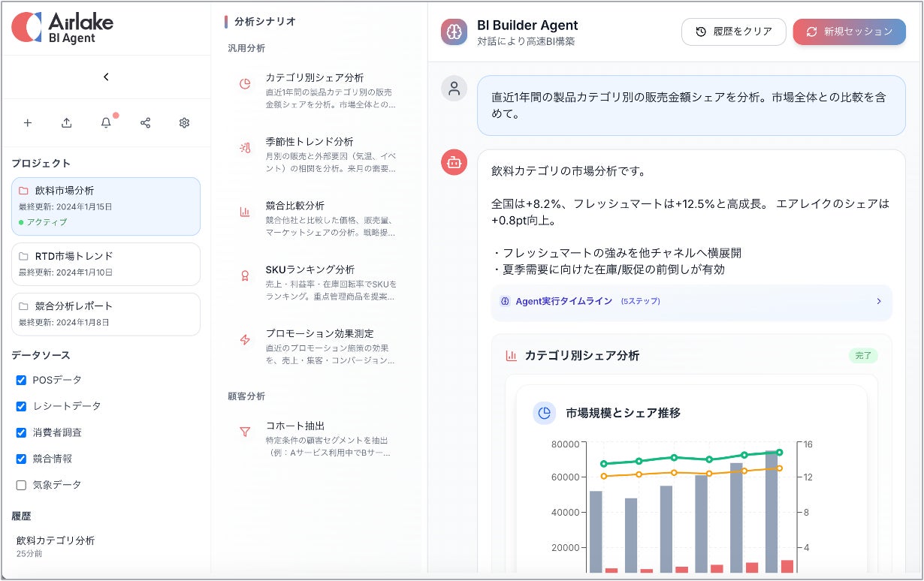Viewport: 924px width, 581px height.
Task: Click the プロジェクト section heading
Action: click(41, 163)
